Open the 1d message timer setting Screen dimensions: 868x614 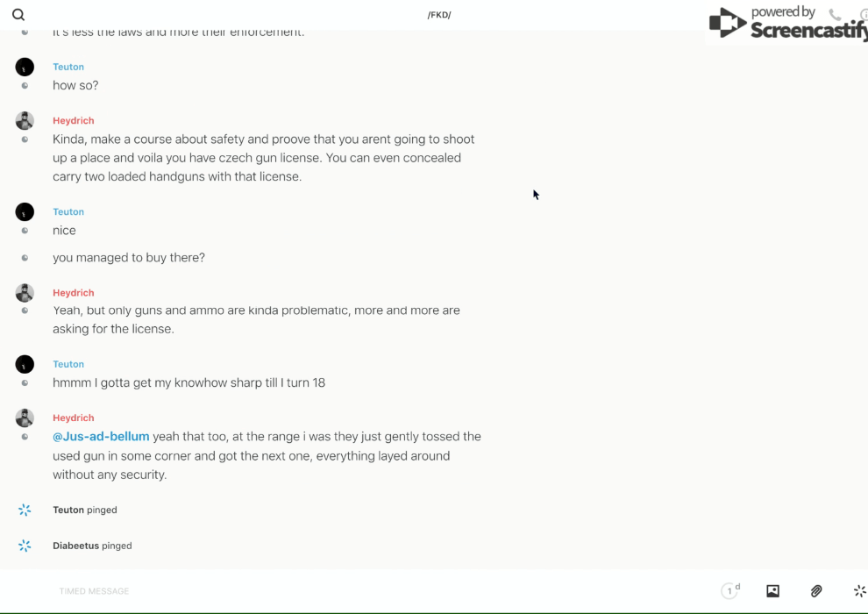(730, 591)
